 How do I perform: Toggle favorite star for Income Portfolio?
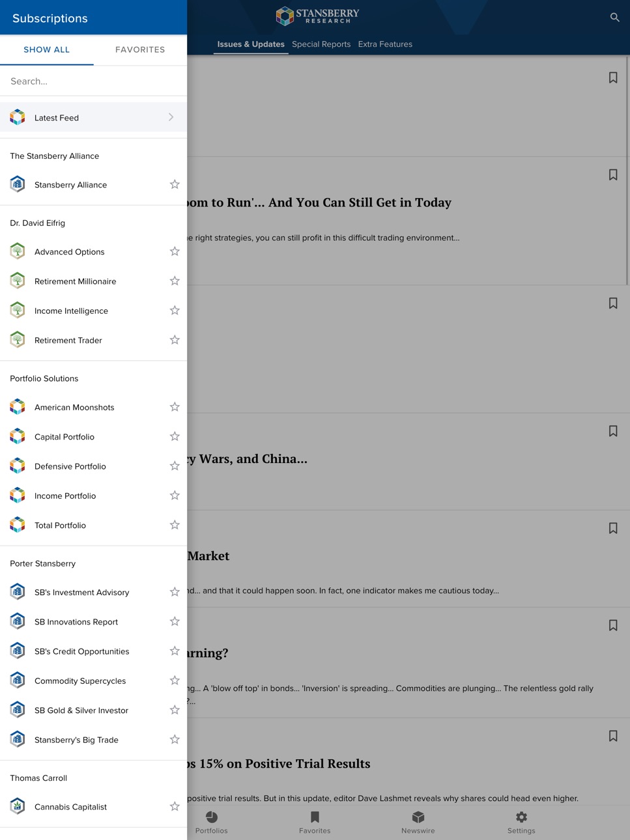pos(175,496)
